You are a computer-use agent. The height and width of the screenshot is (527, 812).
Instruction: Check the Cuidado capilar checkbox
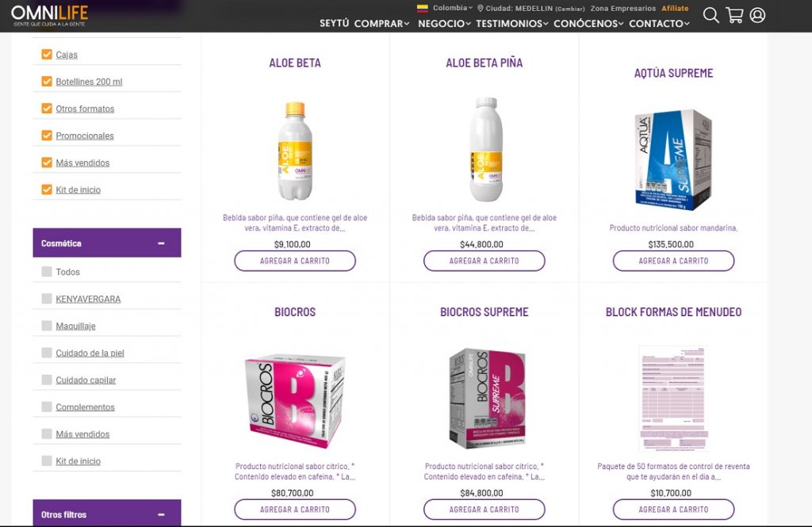[x=47, y=380]
